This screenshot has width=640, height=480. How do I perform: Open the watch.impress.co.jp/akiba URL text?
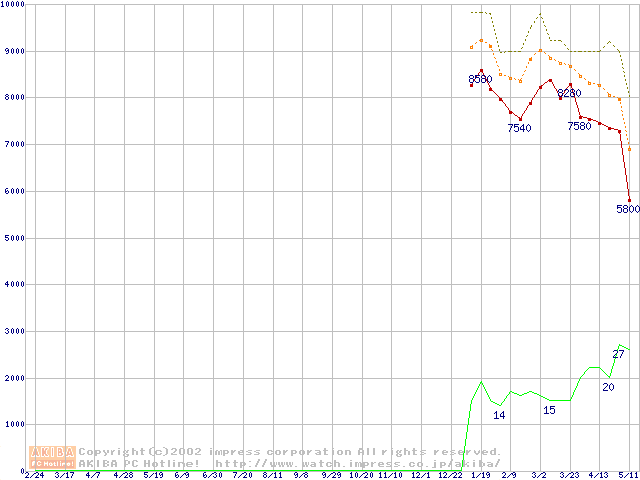click(x=356, y=463)
